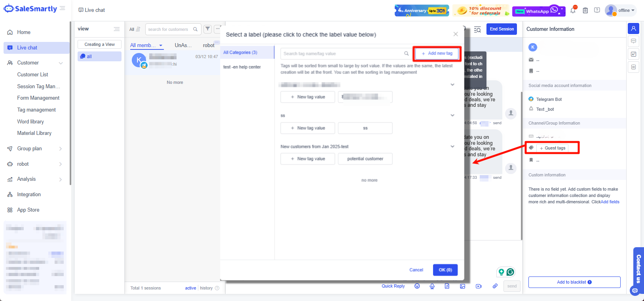Screen dimensions: 644x301
Task: Open the emoji picker
Action: tap(417, 286)
